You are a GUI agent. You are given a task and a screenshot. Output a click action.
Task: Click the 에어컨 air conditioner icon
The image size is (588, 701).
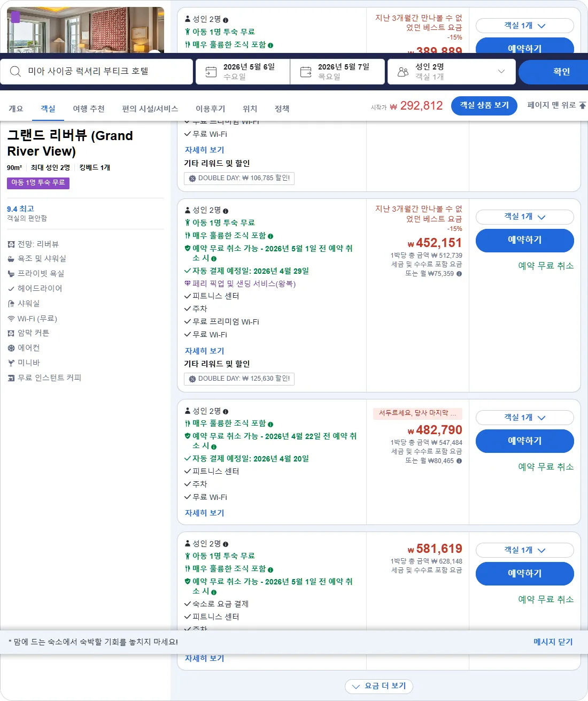11,348
